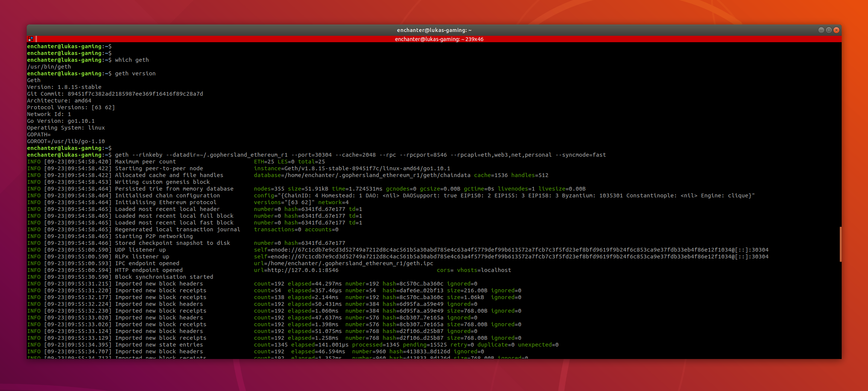Click the 'instance=Geth/v1.8.15-stable' value

click(x=352, y=168)
